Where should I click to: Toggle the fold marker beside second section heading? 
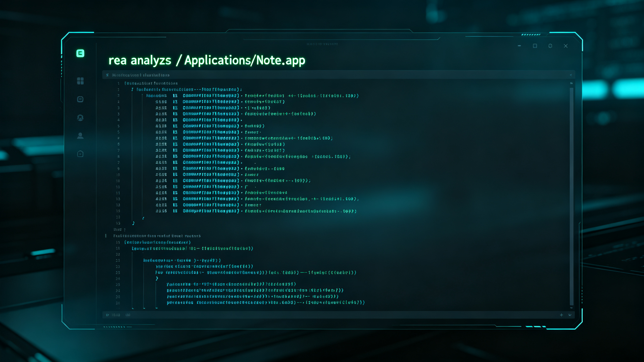106,236
